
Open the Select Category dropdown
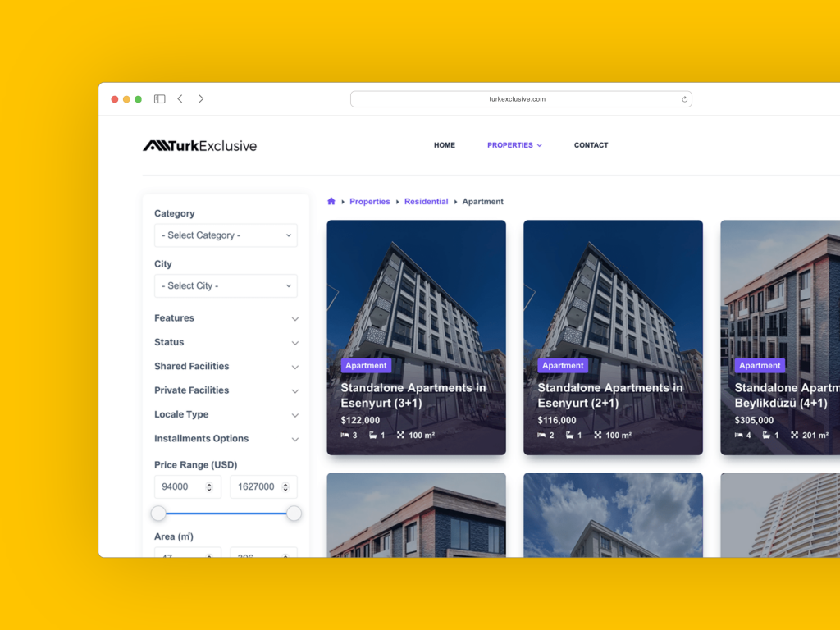(x=226, y=235)
